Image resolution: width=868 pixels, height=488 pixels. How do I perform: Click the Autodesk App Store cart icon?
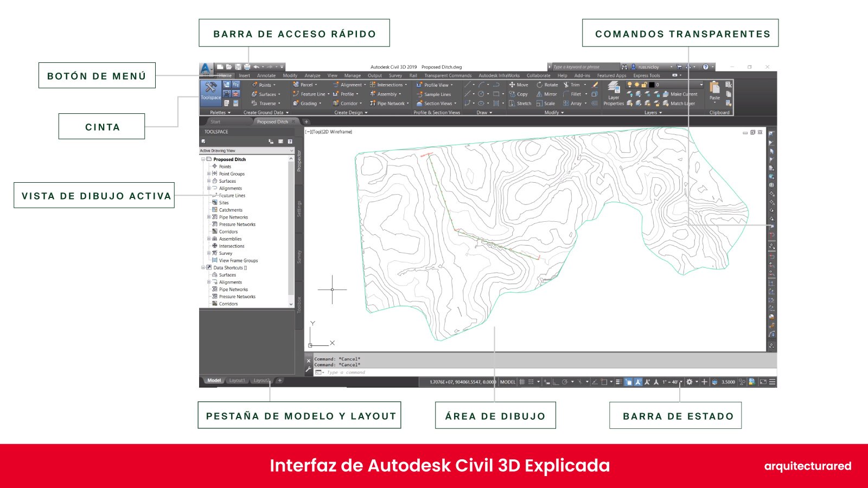[x=679, y=67]
